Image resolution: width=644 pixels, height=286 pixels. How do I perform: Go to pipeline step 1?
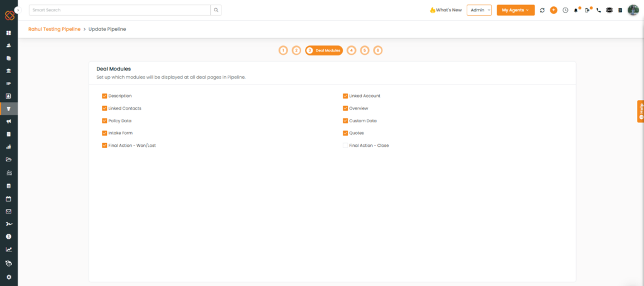click(x=283, y=50)
